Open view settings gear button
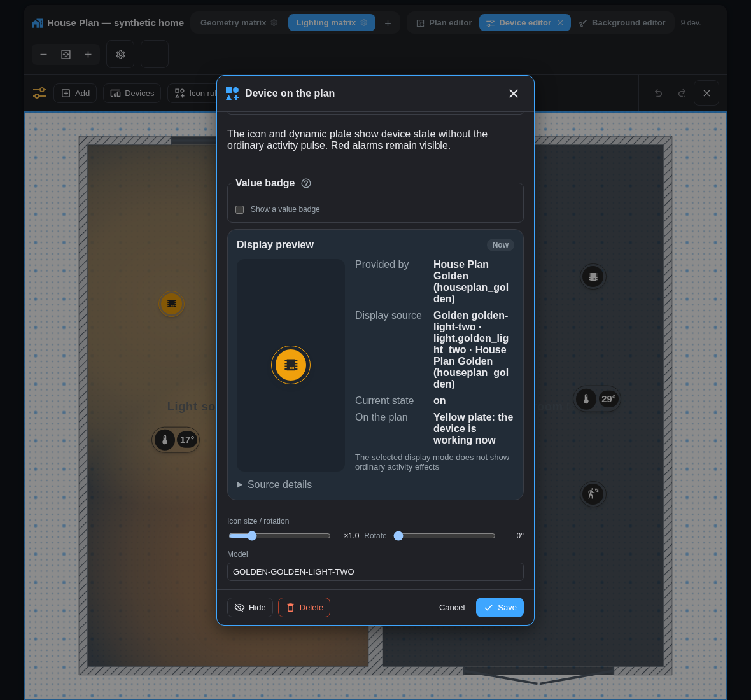This screenshot has width=751, height=700. 120,55
